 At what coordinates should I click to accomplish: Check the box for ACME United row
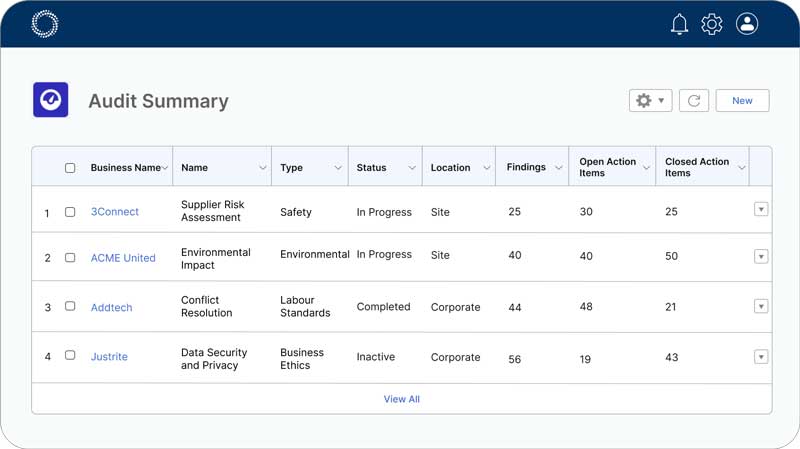[70, 258]
